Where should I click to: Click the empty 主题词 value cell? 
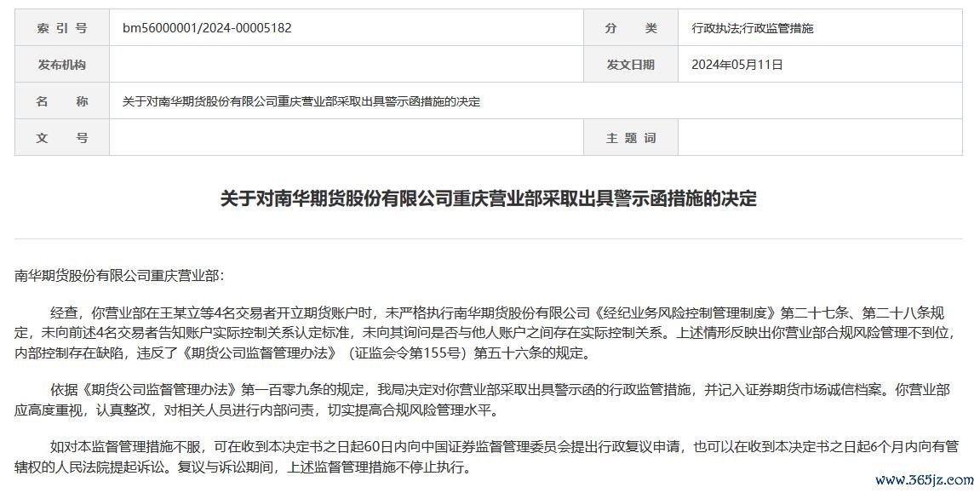pos(820,138)
